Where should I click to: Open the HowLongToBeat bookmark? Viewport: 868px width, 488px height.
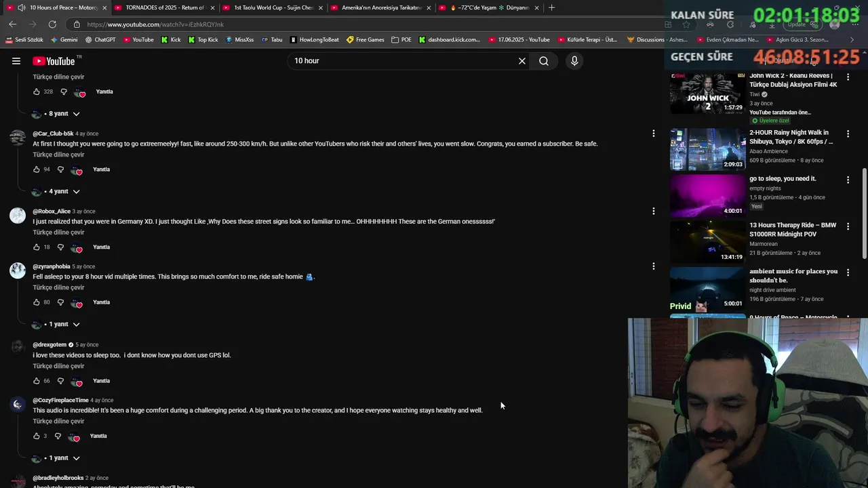(315, 40)
